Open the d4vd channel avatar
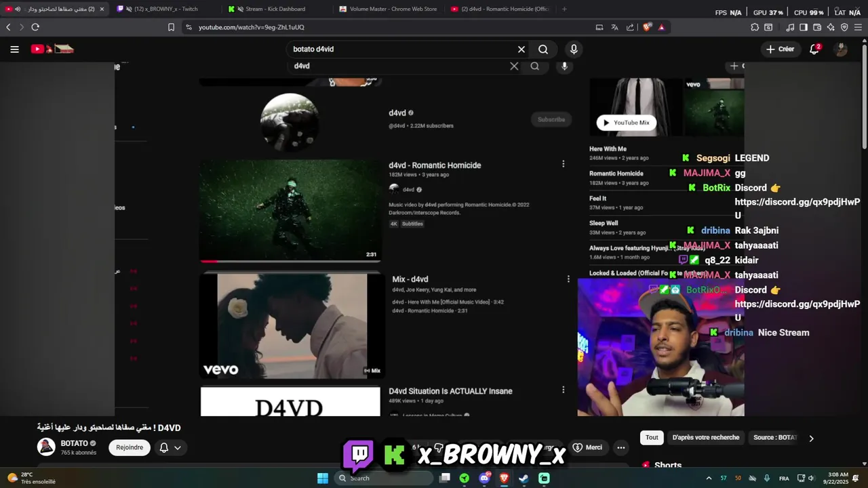The height and width of the screenshot is (488, 868). 290,122
